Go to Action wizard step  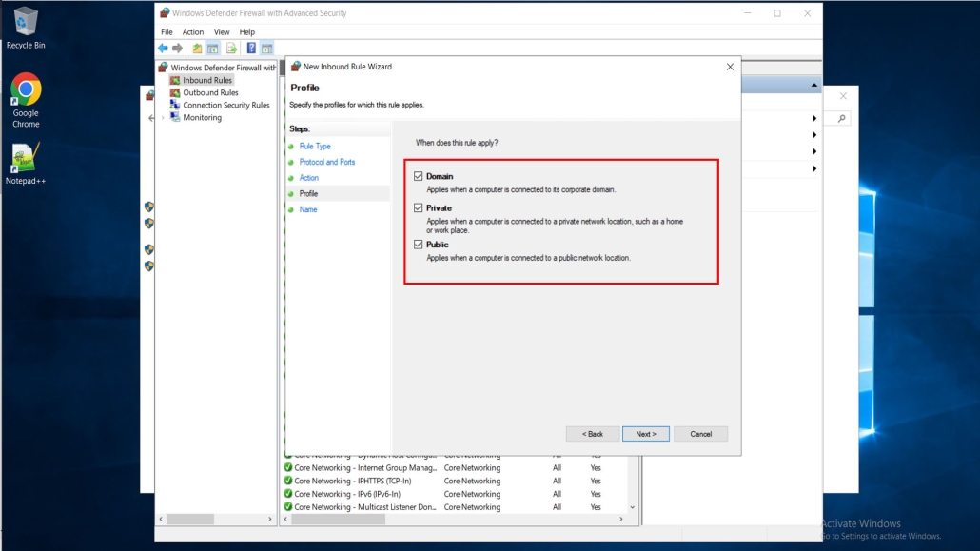point(309,178)
